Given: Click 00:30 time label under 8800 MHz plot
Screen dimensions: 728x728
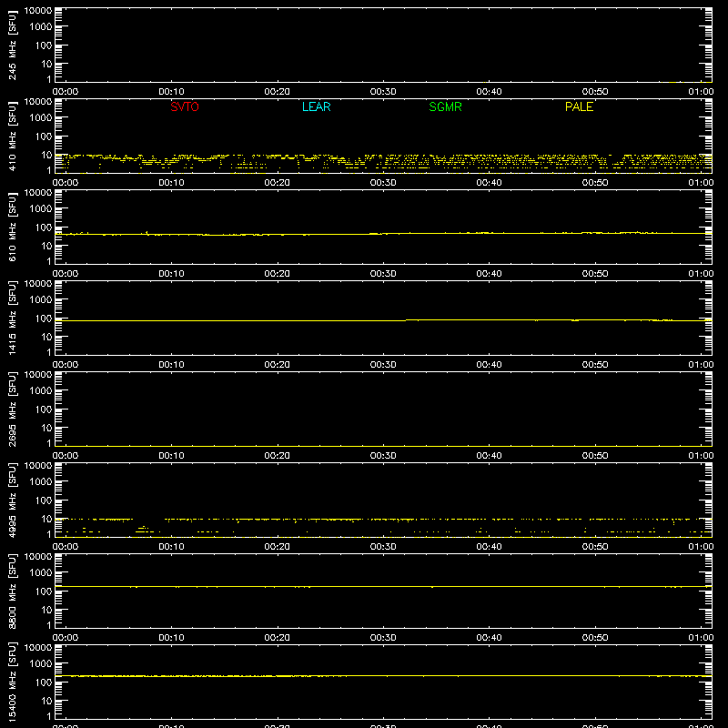Looking at the screenshot, I should click(383, 638).
